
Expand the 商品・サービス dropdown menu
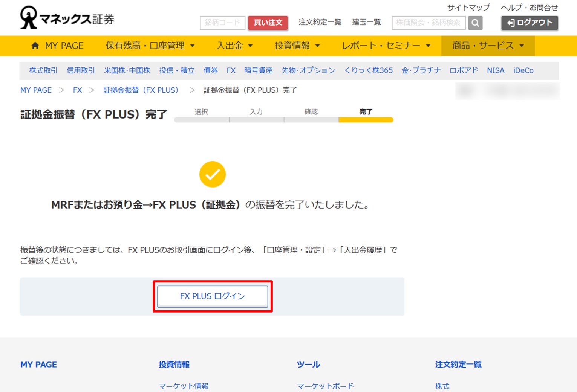coord(488,46)
